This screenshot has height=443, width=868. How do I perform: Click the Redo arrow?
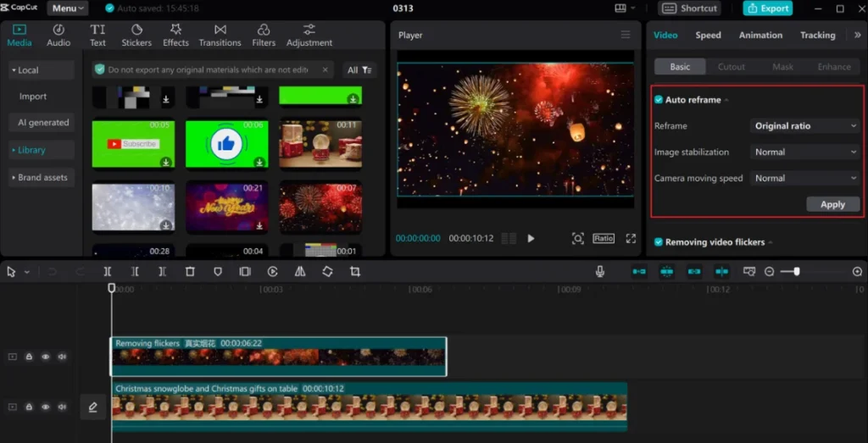pos(80,272)
